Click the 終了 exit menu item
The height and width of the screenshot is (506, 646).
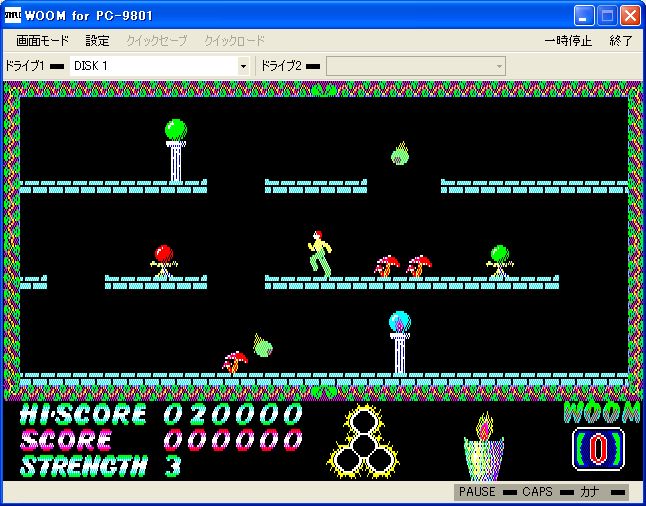pyautogui.click(x=621, y=41)
